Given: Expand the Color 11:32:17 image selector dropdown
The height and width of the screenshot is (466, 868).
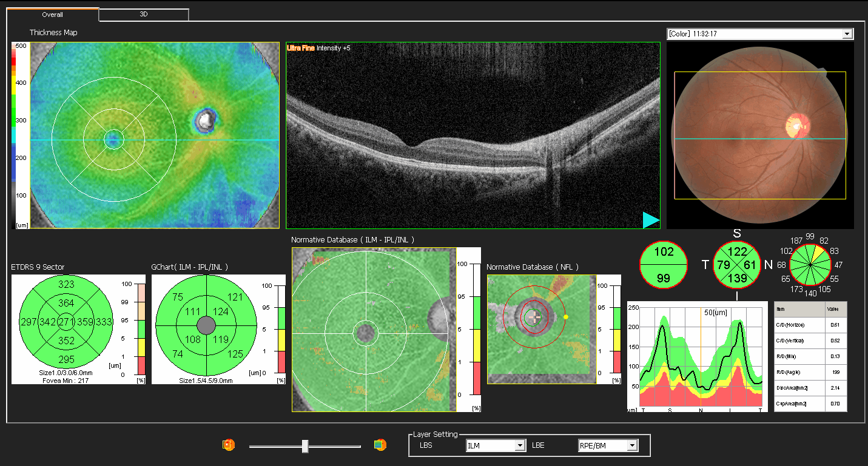Looking at the screenshot, I should (759, 34).
